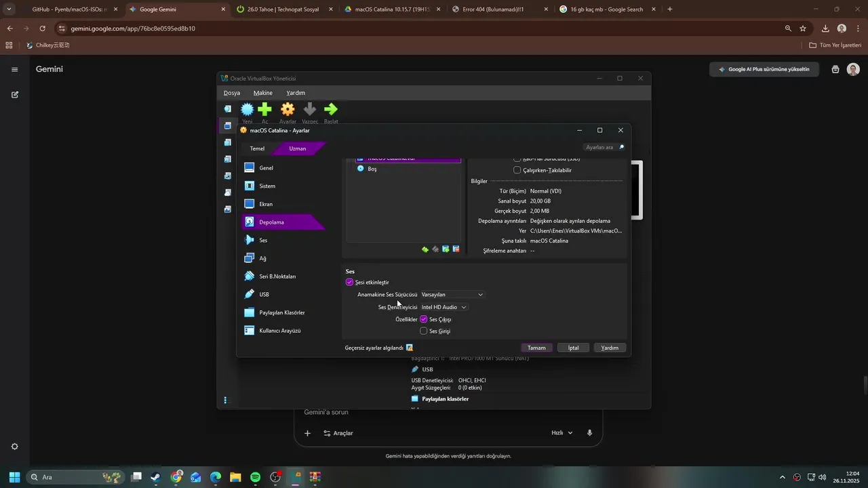The height and width of the screenshot is (488, 868).
Task: Bookmark this page star icon
Action: coord(803,28)
